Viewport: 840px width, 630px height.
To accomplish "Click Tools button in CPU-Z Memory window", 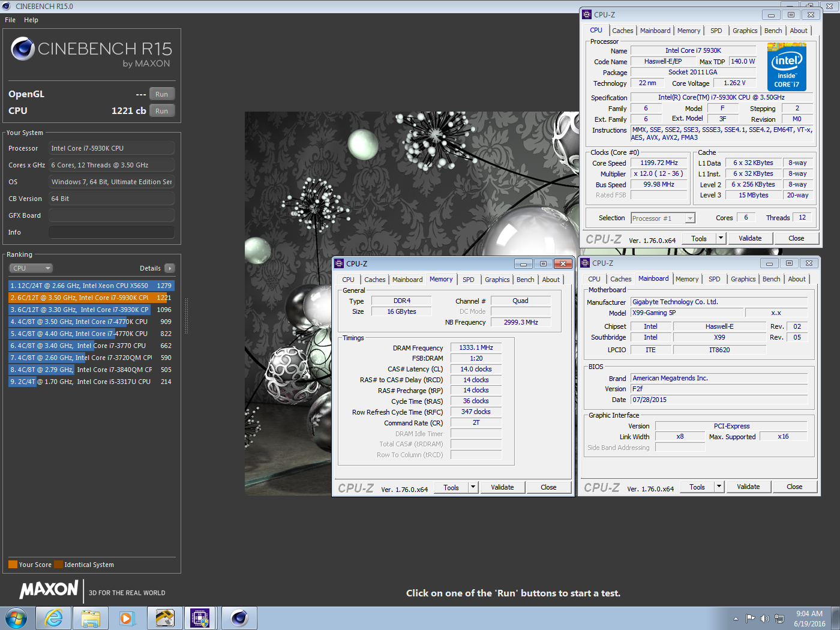I will [451, 487].
